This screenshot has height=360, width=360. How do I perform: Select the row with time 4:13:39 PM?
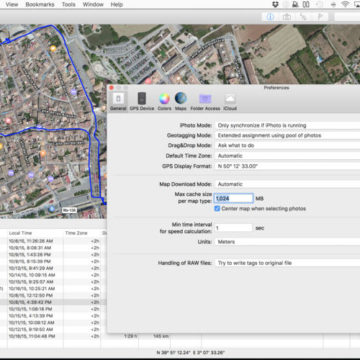[53, 316]
